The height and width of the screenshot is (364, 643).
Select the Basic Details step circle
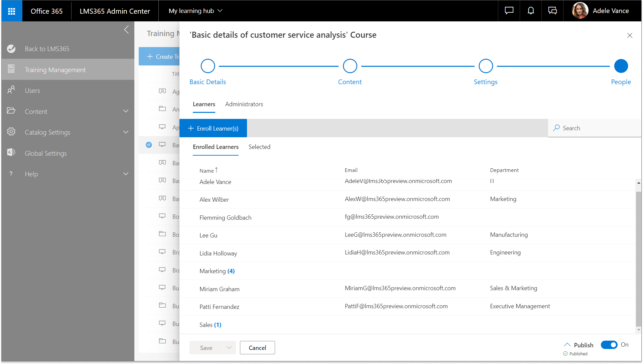point(208,66)
